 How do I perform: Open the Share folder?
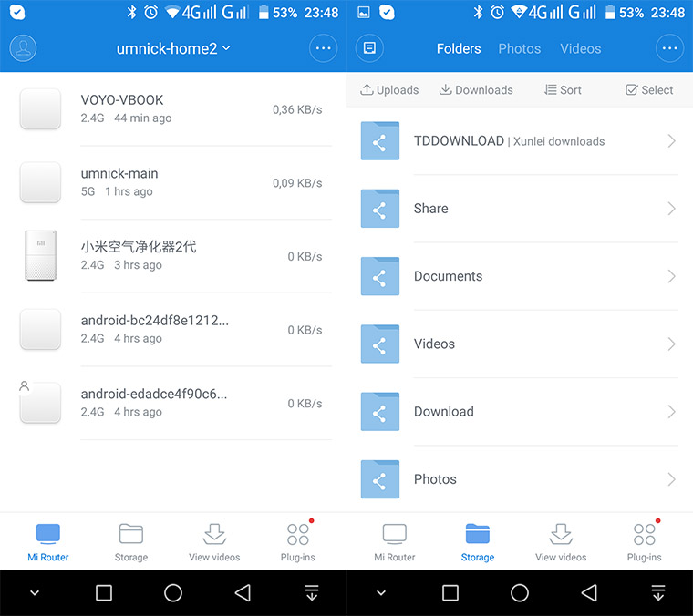point(520,209)
